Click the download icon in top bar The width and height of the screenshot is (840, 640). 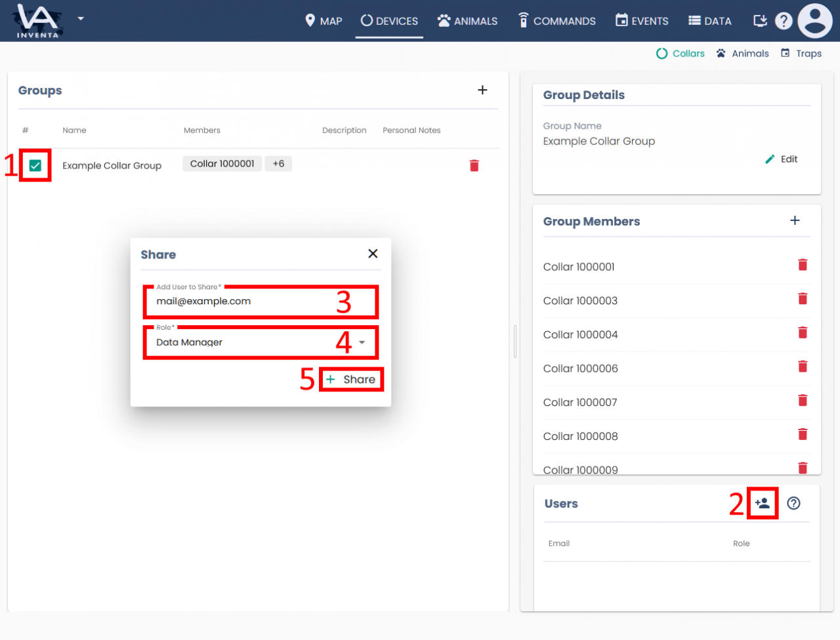(x=760, y=21)
